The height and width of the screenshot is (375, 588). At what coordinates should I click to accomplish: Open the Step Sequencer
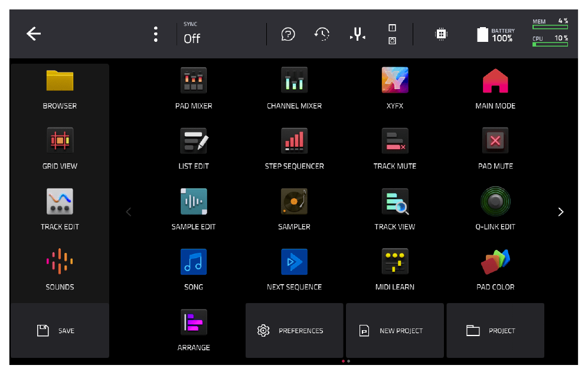(x=294, y=149)
